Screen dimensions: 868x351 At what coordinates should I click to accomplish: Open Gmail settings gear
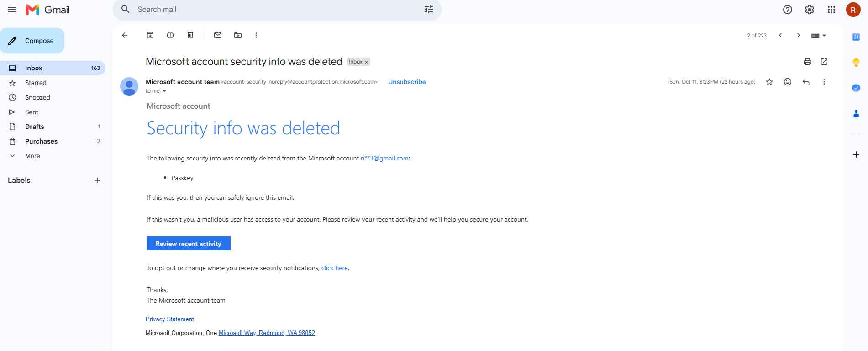(810, 10)
